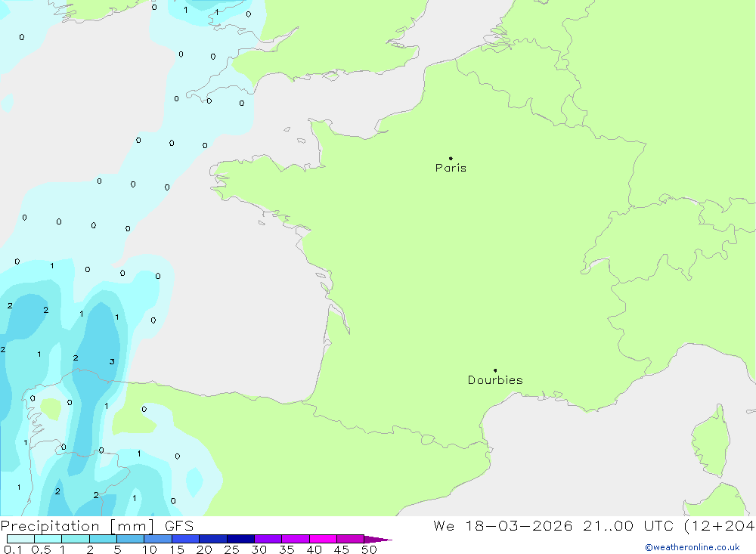
Task: Pick the legend swatch between 35 and 40
Action: tap(296, 539)
